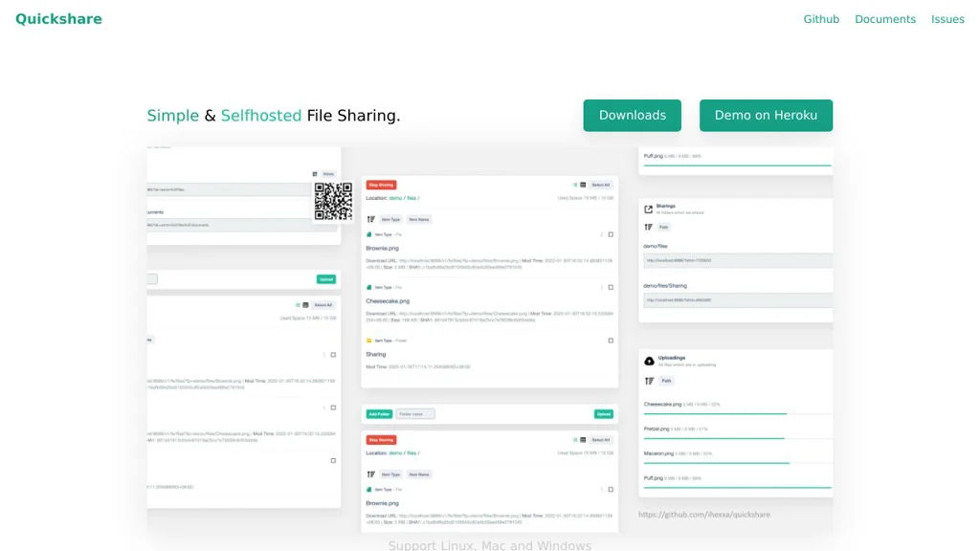Click the Downloads button
This screenshot has width=980, height=551.
632,116
